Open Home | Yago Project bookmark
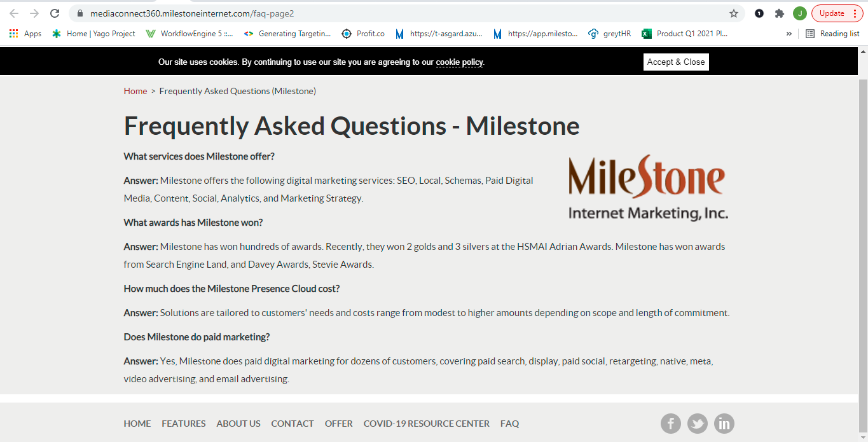 (x=93, y=34)
